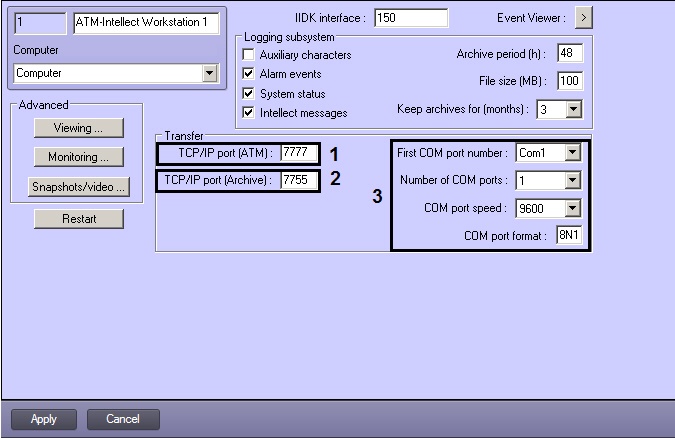Click COM port format field
Screen dimensions: 675x438
(x=569, y=235)
